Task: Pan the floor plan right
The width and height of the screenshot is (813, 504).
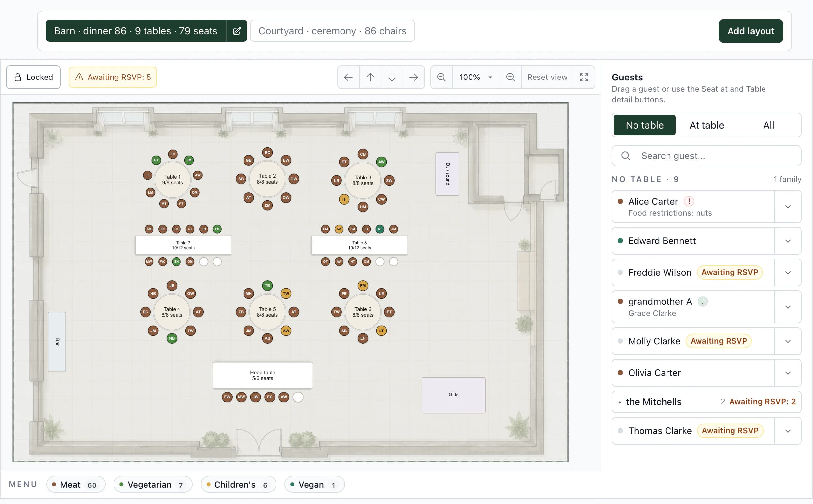Action: [414, 77]
